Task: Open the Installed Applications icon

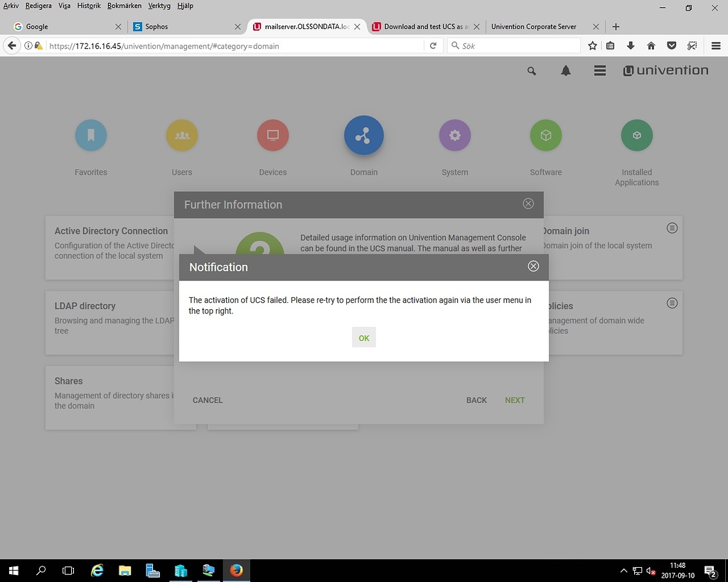Action: pos(636,135)
